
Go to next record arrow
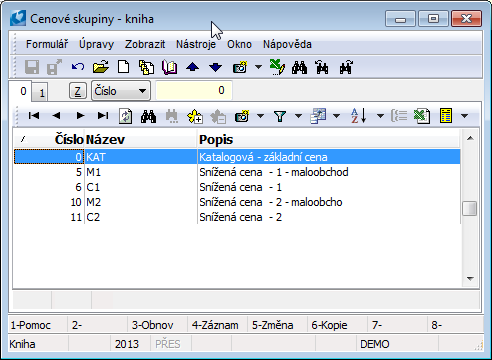[80, 116]
